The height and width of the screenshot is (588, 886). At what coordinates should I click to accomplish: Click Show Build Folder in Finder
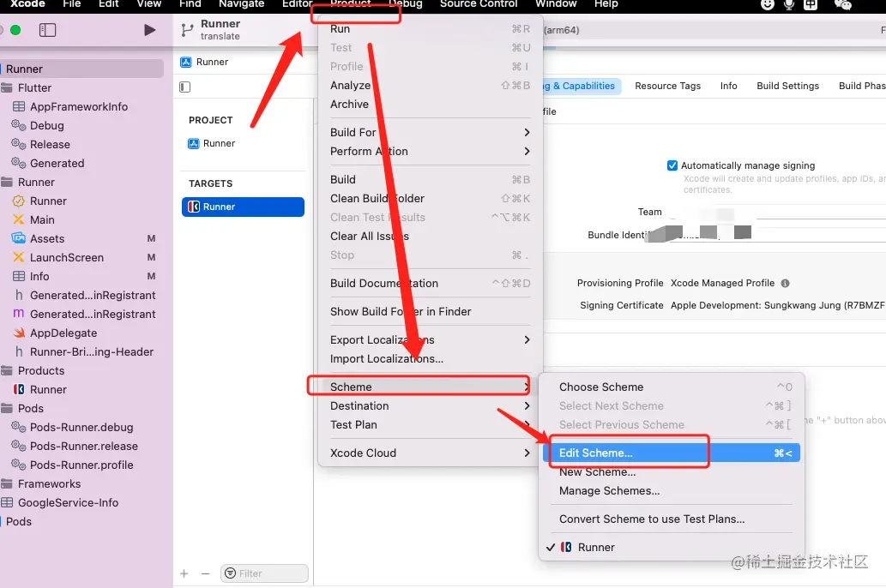430,312
